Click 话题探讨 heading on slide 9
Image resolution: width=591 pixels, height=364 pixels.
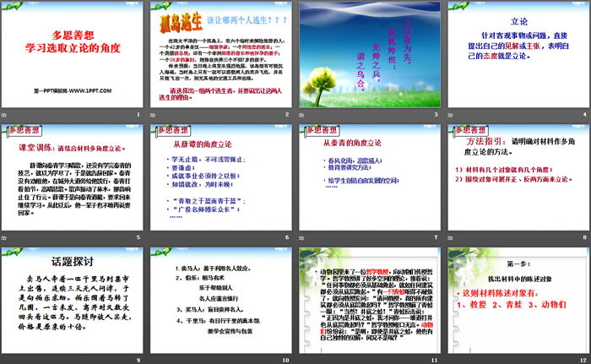(x=73, y=262)
